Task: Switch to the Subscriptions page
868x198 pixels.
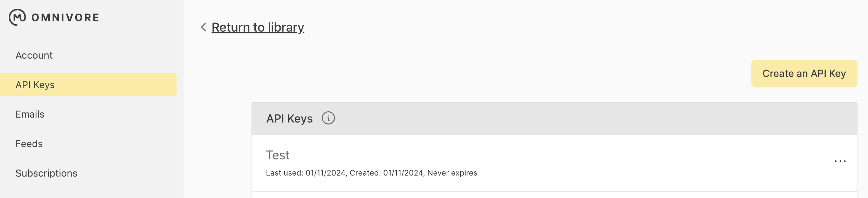Action: tap(46, 173)
